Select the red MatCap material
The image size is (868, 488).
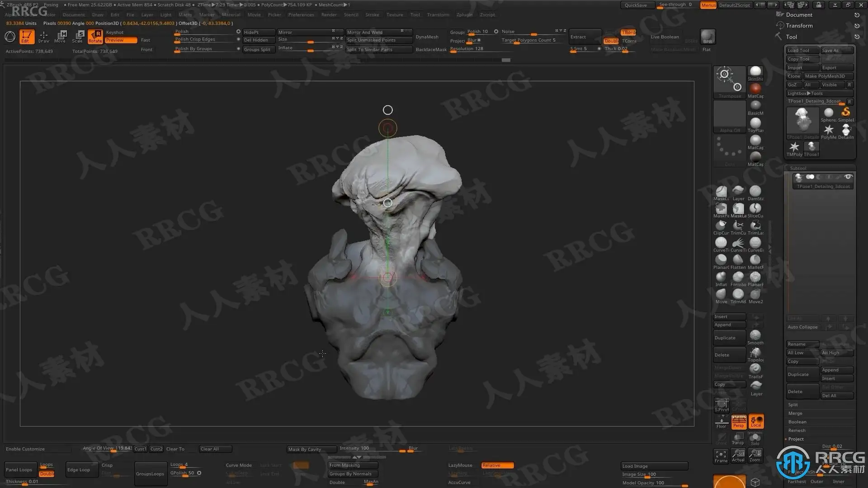pos(755,89)
